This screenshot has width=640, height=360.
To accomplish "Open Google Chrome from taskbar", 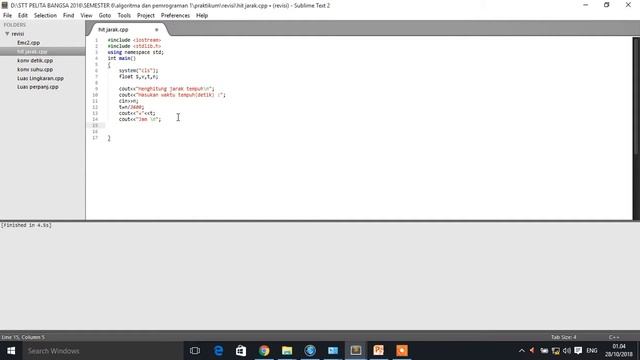I will [264, 351].
